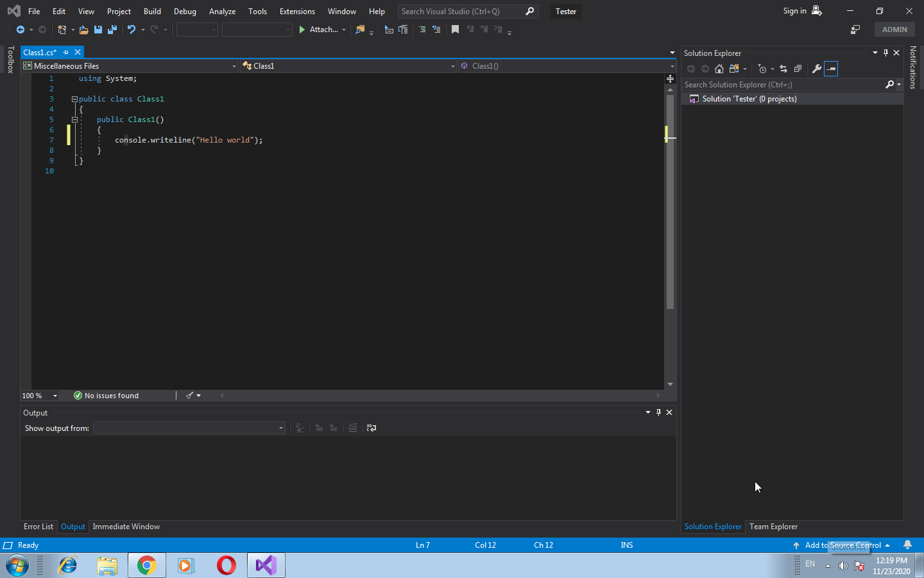
Task: Switch to the Team Explorer tab
Action: coord(773,527)
